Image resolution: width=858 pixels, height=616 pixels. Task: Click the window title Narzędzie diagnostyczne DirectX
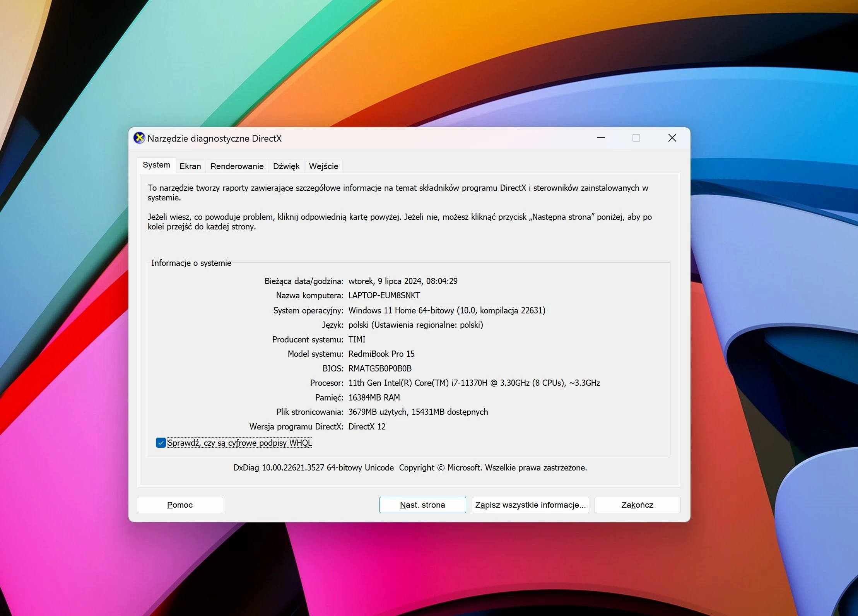click(215, 139)
